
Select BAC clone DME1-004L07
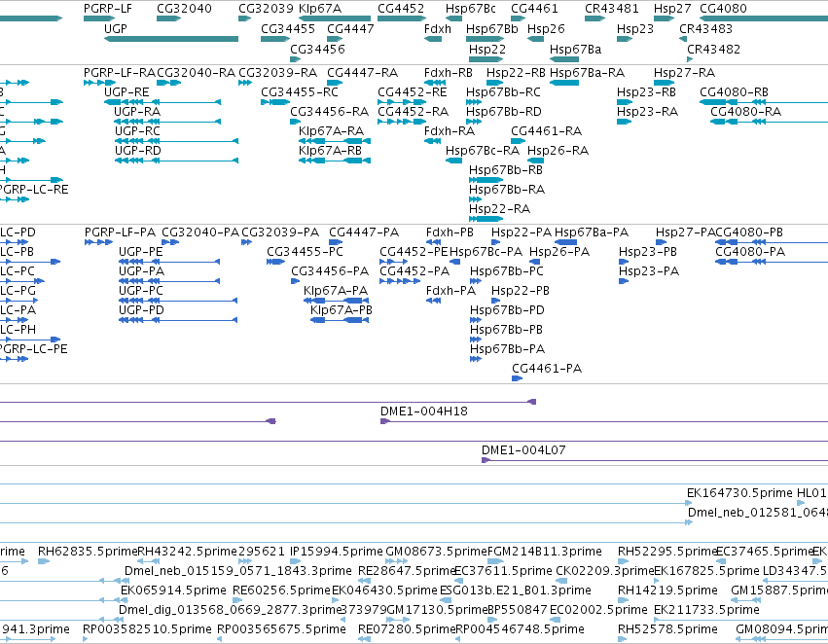[x=523, y=450]
